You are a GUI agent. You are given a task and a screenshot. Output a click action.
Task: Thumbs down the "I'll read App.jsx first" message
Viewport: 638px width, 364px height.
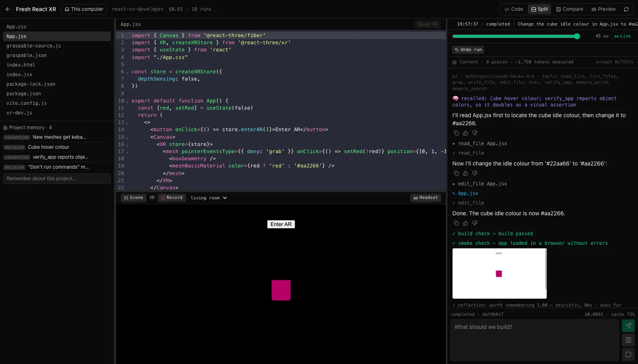(x=475, y=133)
